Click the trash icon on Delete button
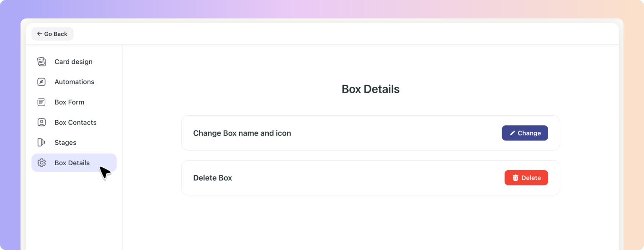 tap(515, 178)
